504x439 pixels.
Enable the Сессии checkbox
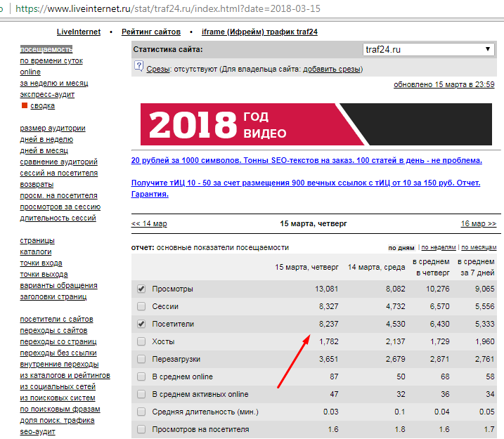141,306
